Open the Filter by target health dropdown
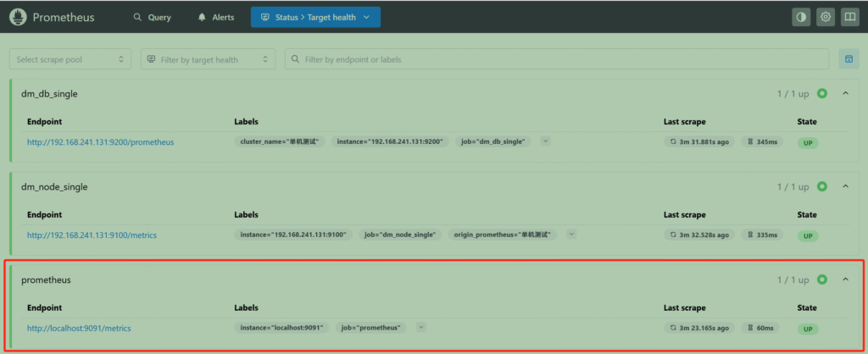The width and height of the screenshot is (868, 354). point(208,59)
